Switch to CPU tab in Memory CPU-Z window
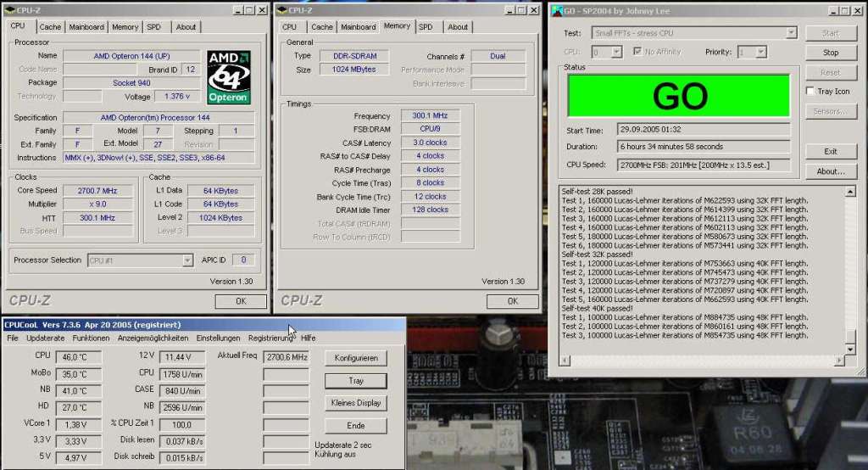 tap(290, 26)
